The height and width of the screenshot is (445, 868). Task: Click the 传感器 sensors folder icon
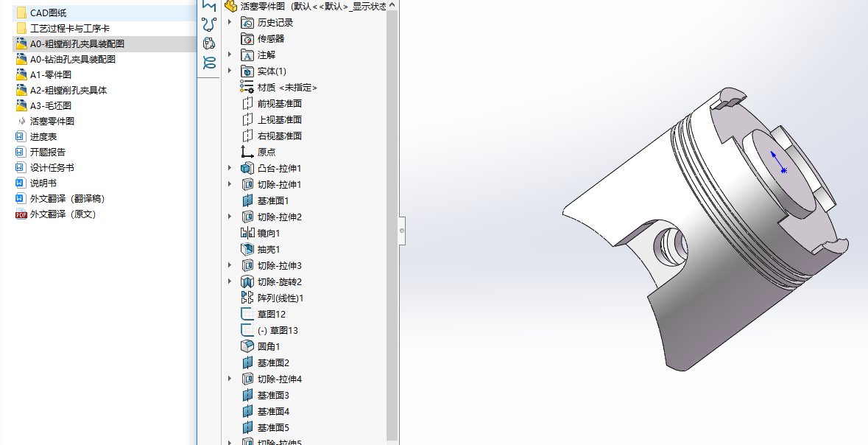coord(247,39)
